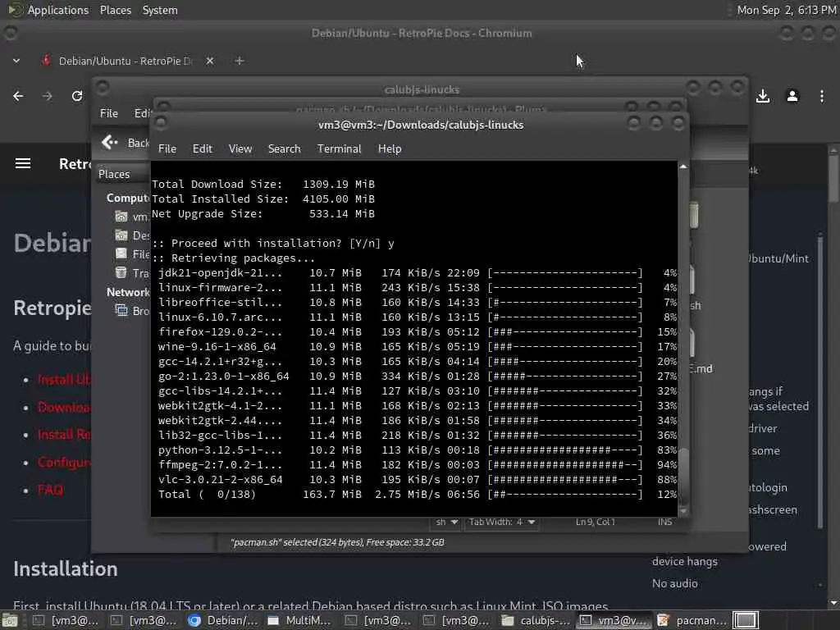This screenshot has width=840, height=630.
Task: Click the clock showing Mon Sep 2
Action: (786, 10)
